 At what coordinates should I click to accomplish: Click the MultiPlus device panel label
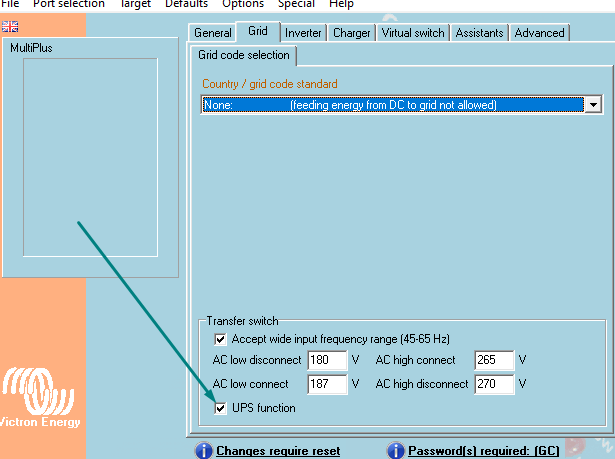click(x=31, y=48)
